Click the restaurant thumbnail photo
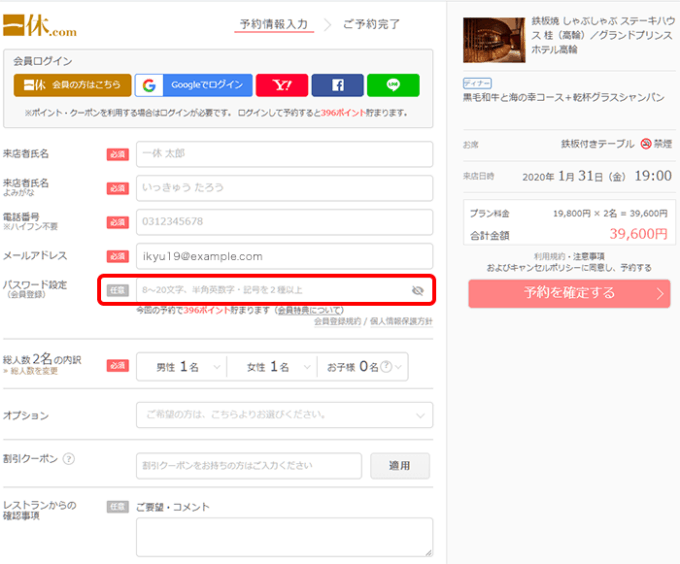The width and height of the screenshot is (680, 564). [494, 40]
